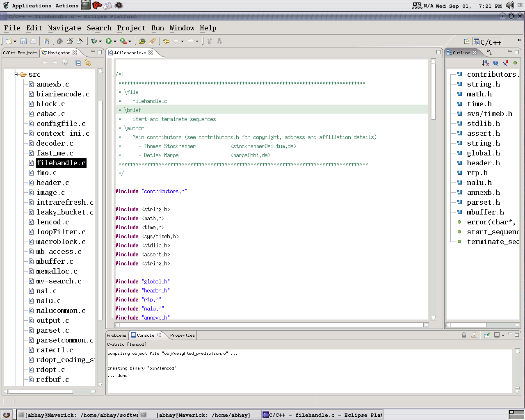
Task: Click the Save icon in the toolbar
Action: click(x=23, y=41)
